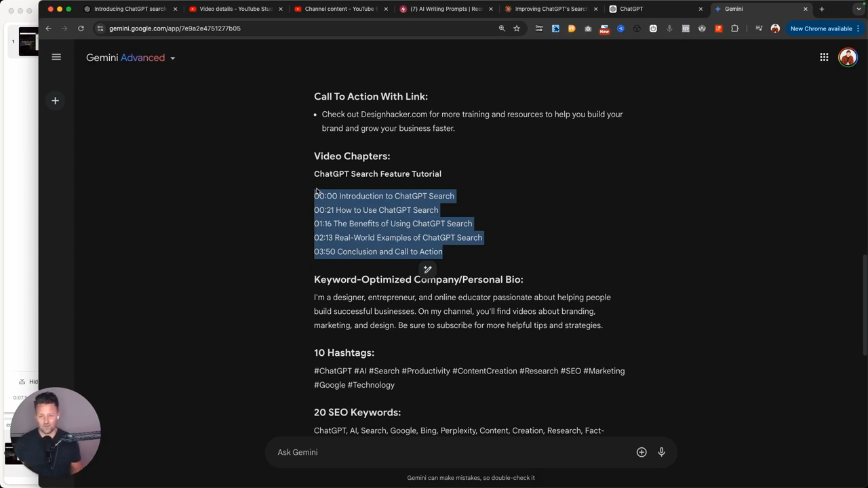Click the Google account profile avatar

point(848,58)
